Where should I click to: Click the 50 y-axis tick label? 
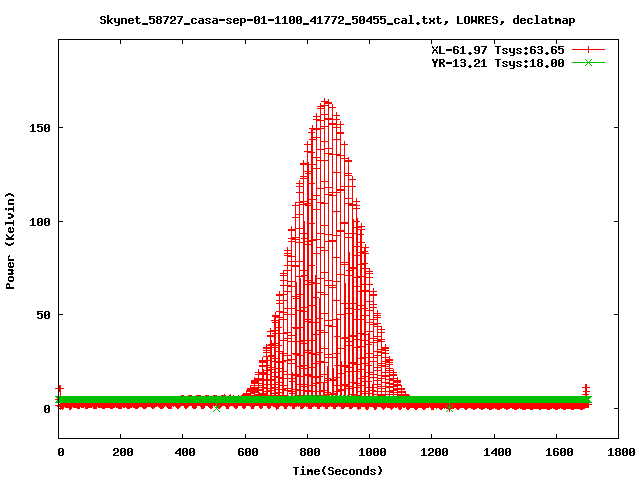(44, 315)
